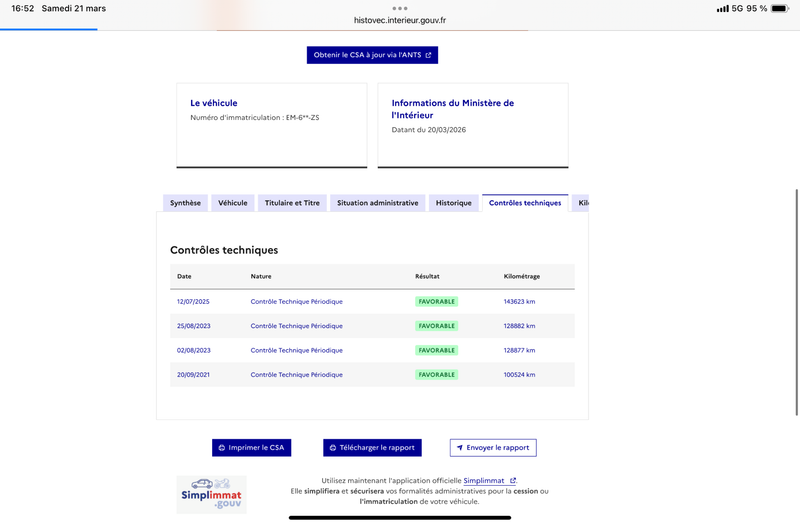The image size is (800, 525).
Task: Click the download icon in Télécharger le rapport
Action: tap(333, 448)
